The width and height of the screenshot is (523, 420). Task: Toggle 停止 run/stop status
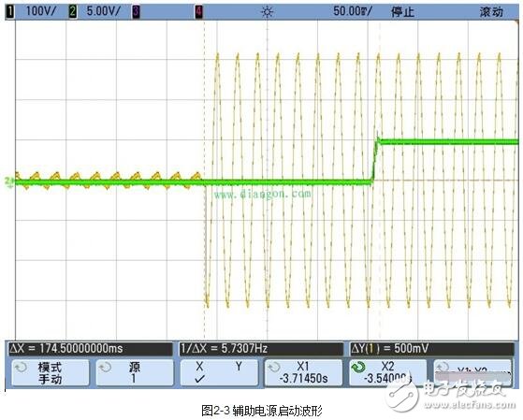tap(402, 12)
